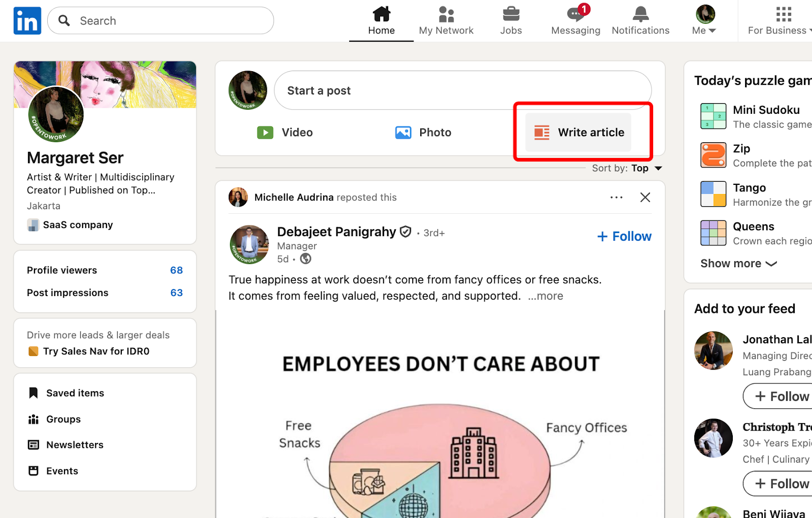
Task: Select the Video post option
Action: tap(287, 132)
